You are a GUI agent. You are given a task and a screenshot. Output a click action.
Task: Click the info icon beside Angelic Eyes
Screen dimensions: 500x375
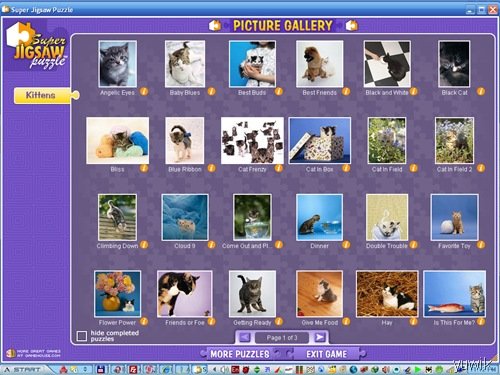pos(144,91)
